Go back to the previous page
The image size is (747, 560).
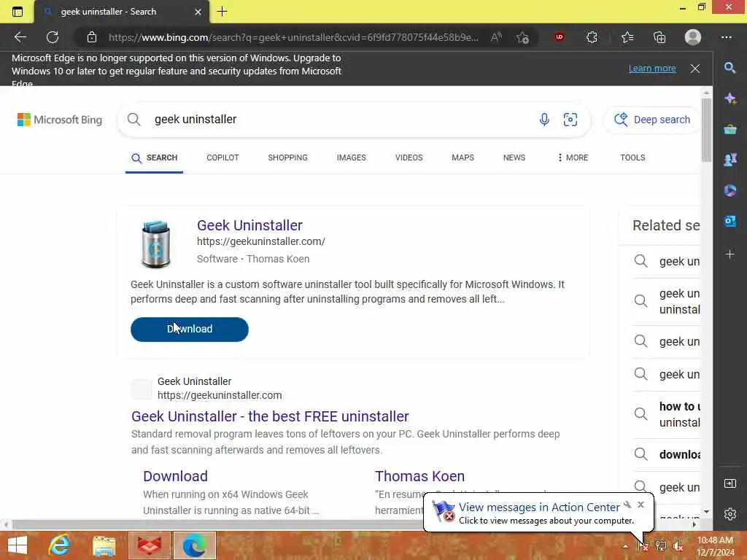click(20, 37)
